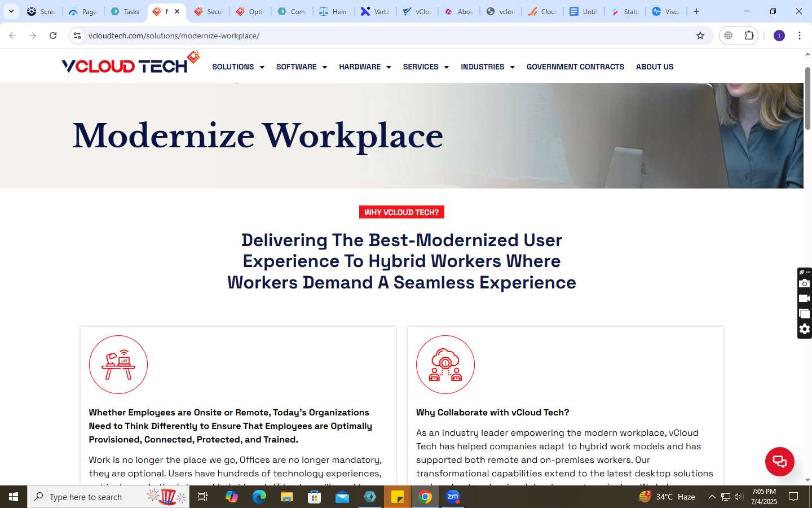Open the speaker volume control in tray

[x=739, y=497]
